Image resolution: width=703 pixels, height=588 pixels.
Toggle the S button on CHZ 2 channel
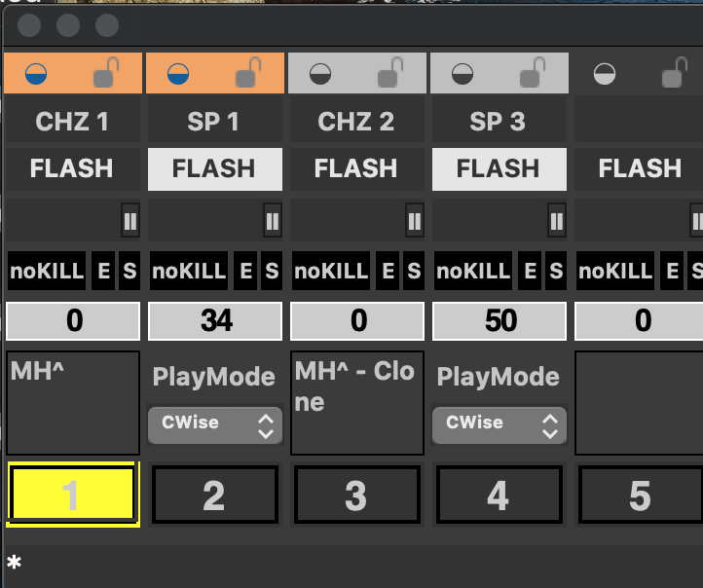tap(414, 273)
